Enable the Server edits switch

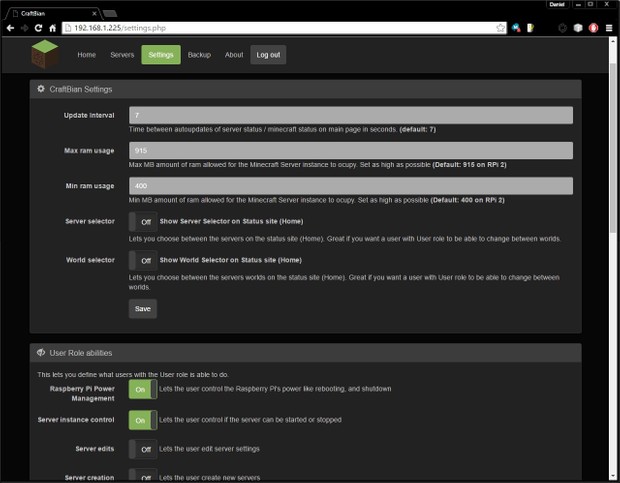143,449
